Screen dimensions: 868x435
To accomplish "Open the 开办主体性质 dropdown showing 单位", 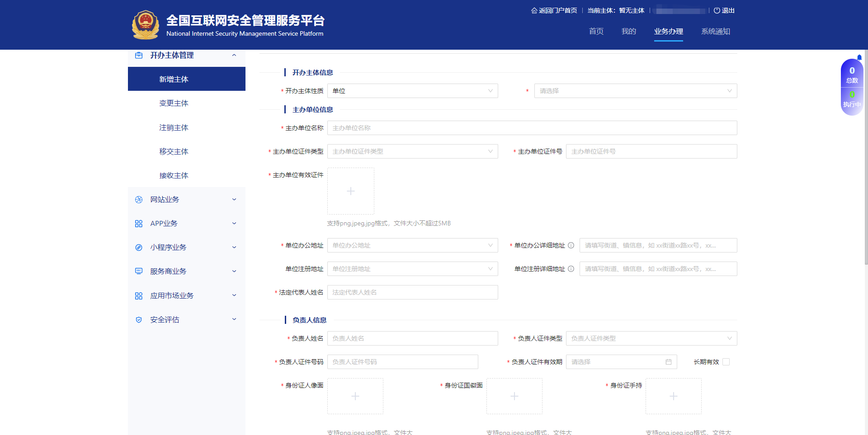I will pyautogui.click(x=412, y=91).
